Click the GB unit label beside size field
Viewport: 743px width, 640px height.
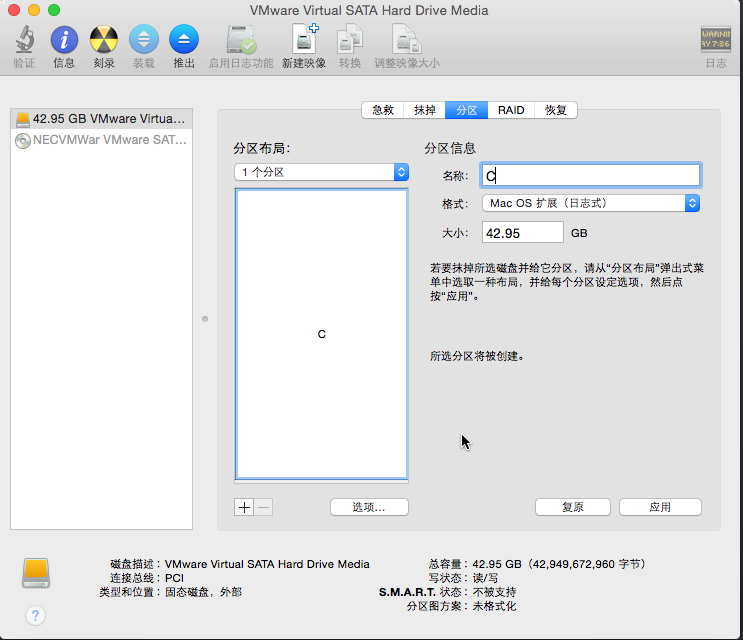pyautogui.click(x=579, y=233)
